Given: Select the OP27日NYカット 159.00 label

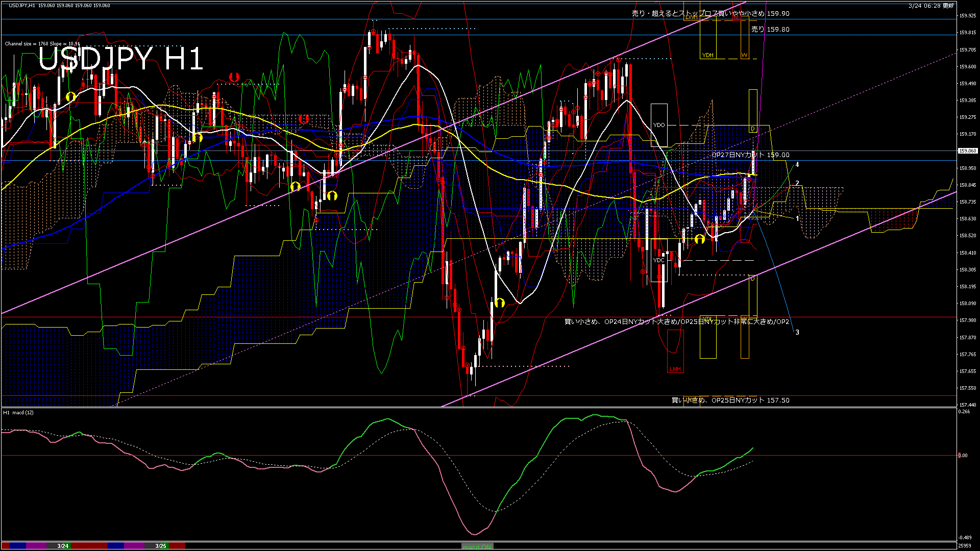Looking at the screenshot, I should [750, 155].
